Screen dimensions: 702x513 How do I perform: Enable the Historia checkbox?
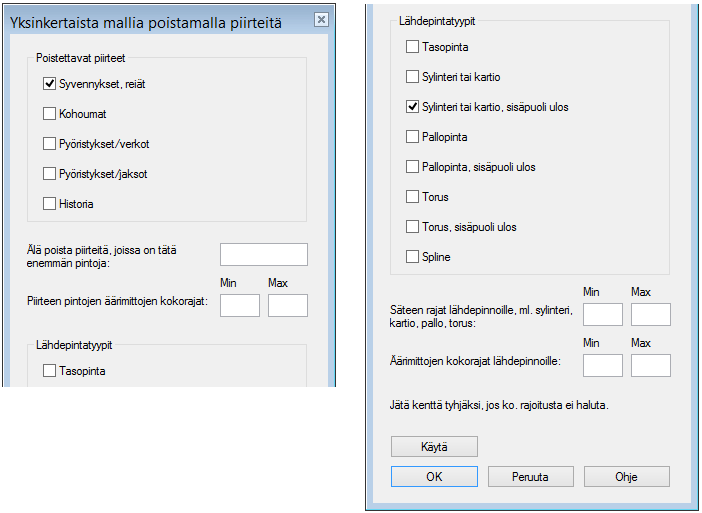(x=50, y=204)
